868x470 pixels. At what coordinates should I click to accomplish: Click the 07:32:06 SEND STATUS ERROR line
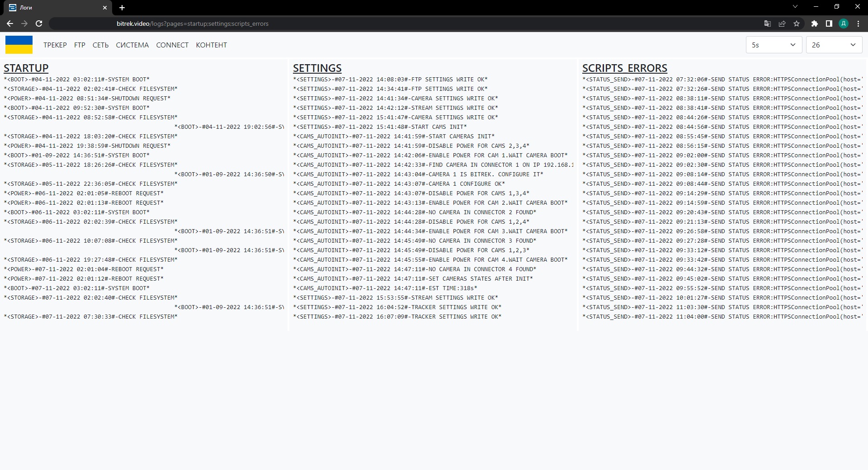click(x=722, y=80)
